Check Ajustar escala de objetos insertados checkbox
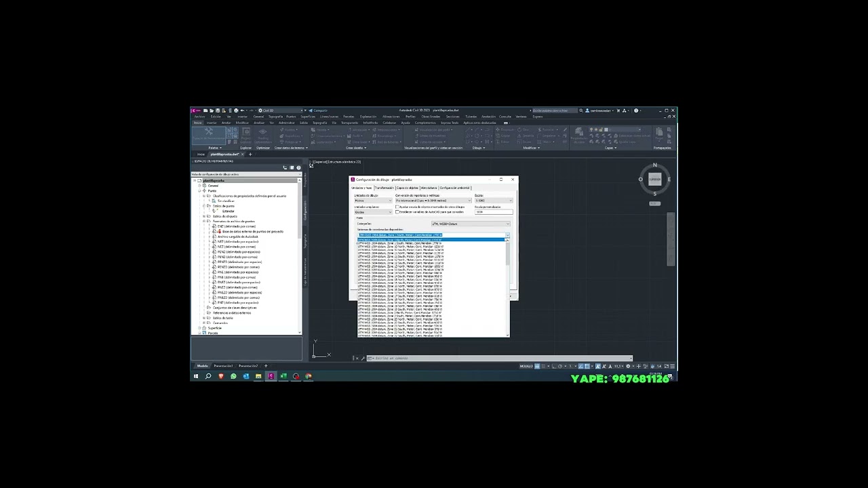 (397, 207)
